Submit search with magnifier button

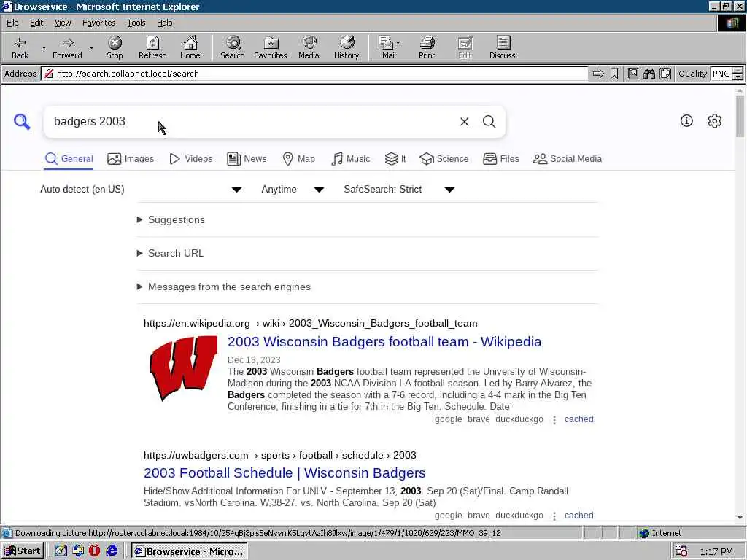[x=489, y=122]
